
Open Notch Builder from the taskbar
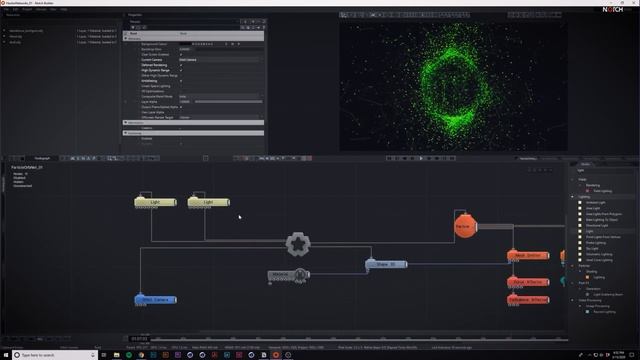(276, 355)
